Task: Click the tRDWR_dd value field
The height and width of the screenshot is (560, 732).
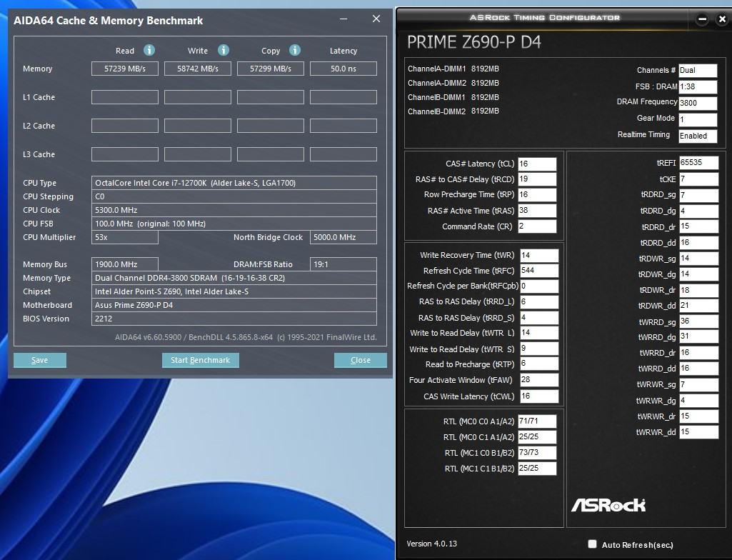Action: pos(698,306)
